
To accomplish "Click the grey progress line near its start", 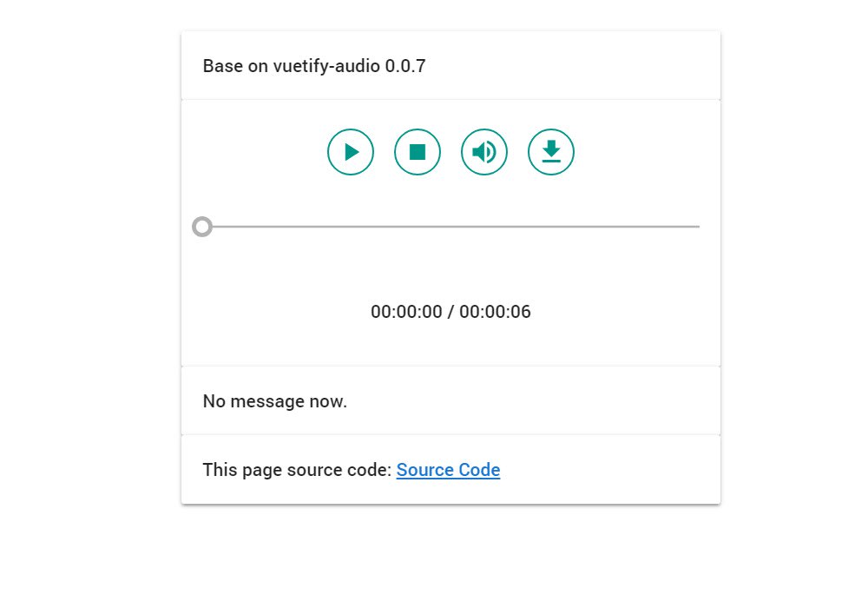I will click(x=233, y=227).
